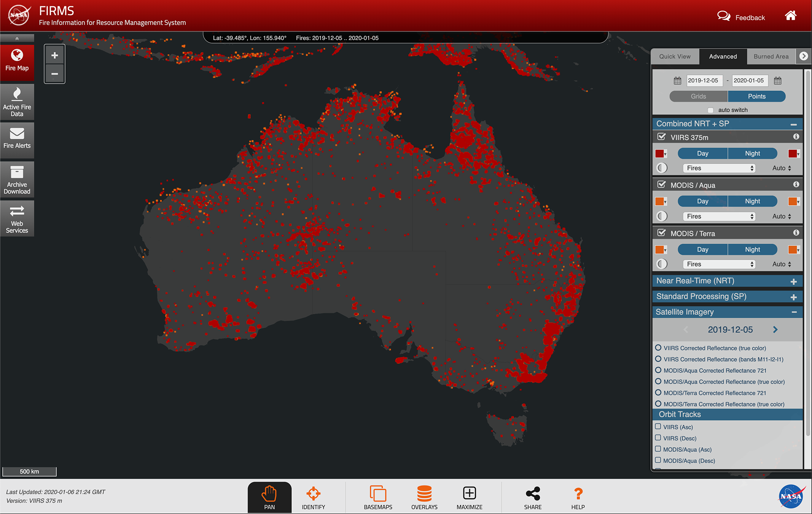Zoom in on the map
This screenshot has width=812, height=514.
pos(55,55)
